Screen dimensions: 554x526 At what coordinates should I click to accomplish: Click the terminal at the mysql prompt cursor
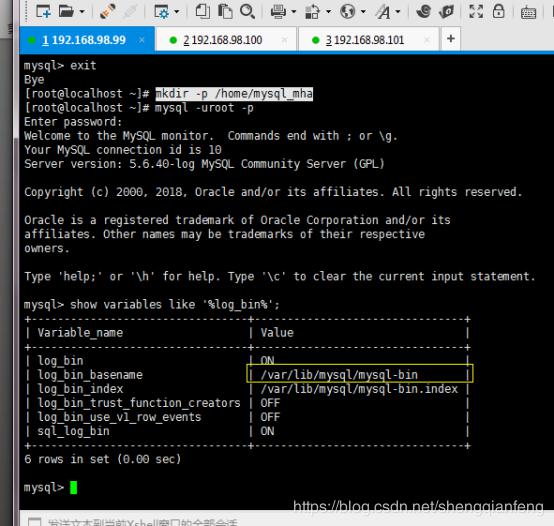click(73, 487)
